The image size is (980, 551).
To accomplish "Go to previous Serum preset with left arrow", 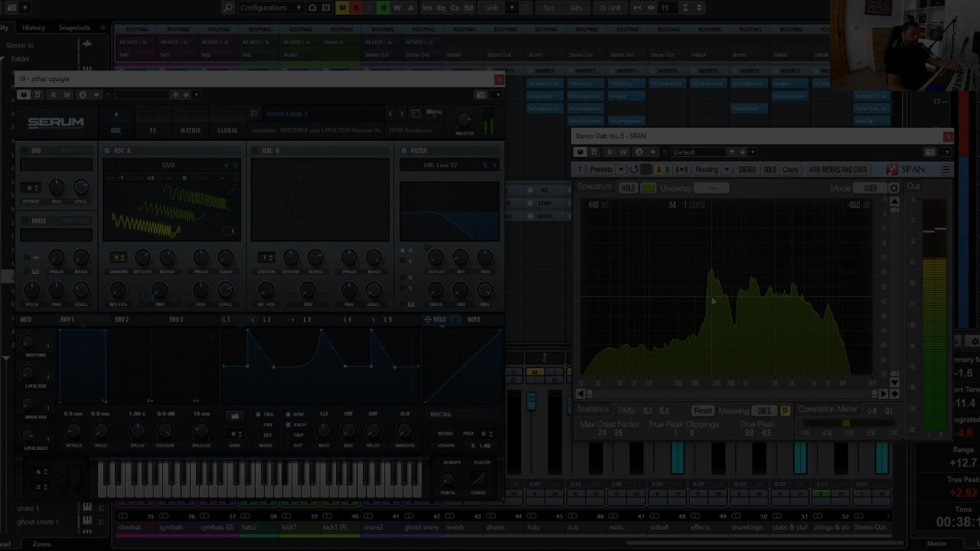I will (x=390, y=113).
